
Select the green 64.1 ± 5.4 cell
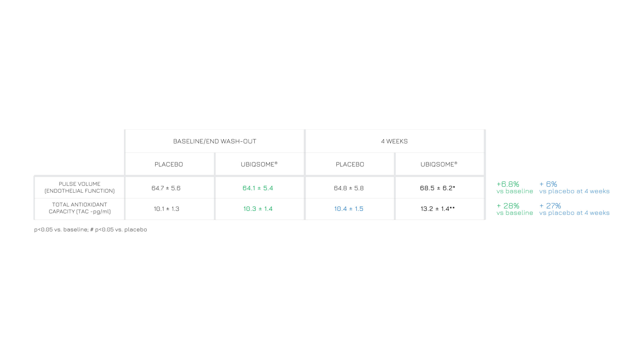[258, 188]
